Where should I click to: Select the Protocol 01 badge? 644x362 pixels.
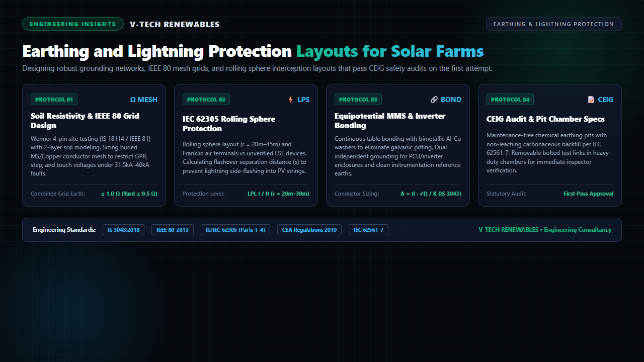[54, 100]
